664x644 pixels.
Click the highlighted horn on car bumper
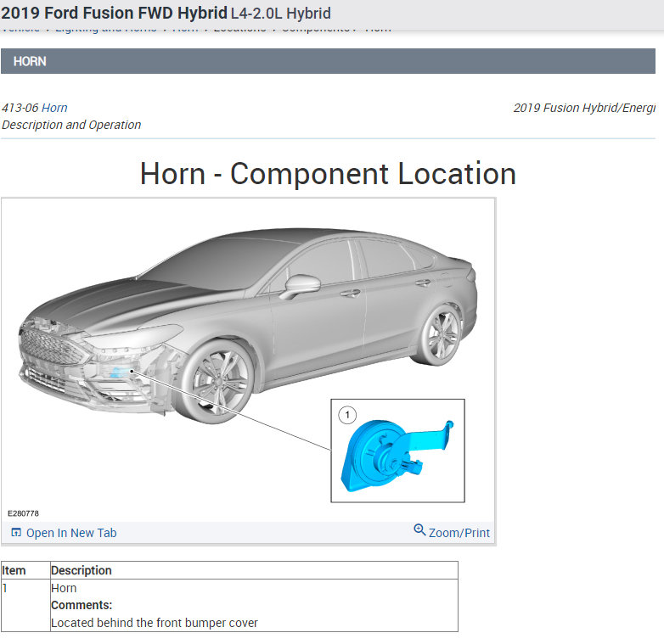click(x=120, y=372)
